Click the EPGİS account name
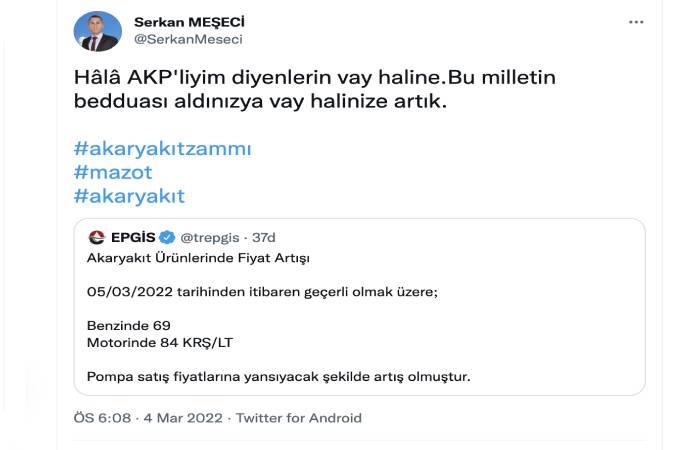Screen dimensions: 690x450 click(x=133, y=237)
